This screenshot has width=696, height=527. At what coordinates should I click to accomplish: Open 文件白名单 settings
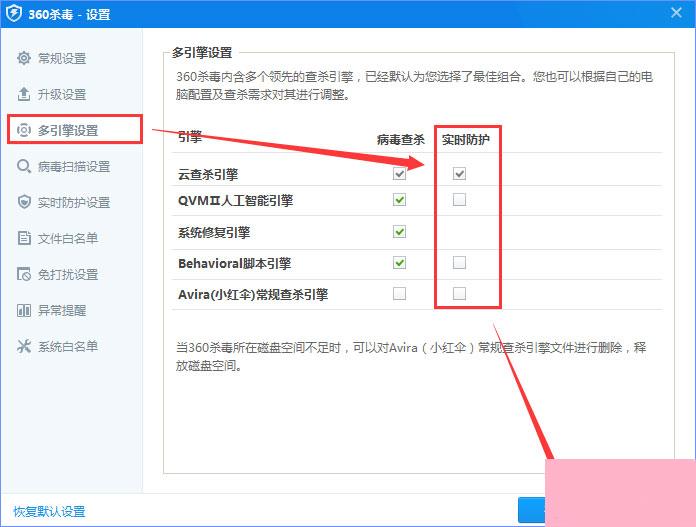68,238
